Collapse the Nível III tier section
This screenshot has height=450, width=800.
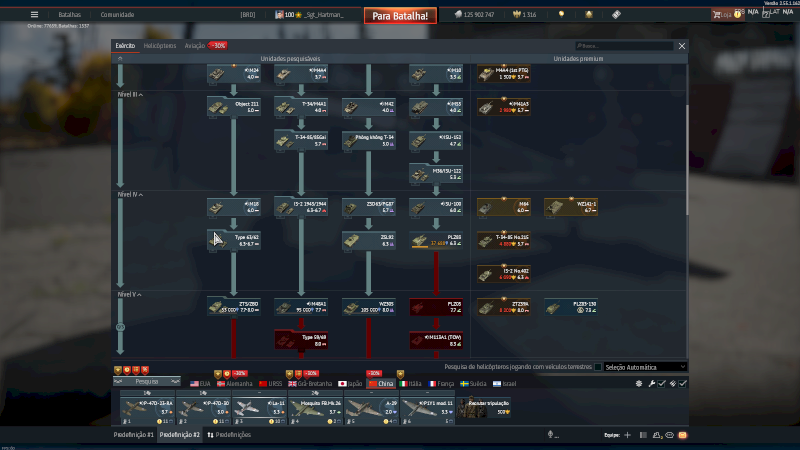click(130, 94)
